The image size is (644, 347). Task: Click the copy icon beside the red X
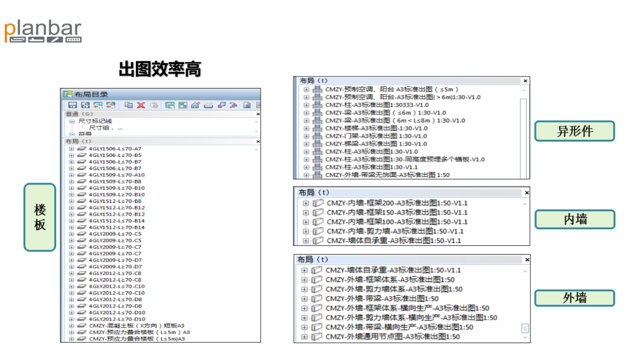click(x=129, y=105)
